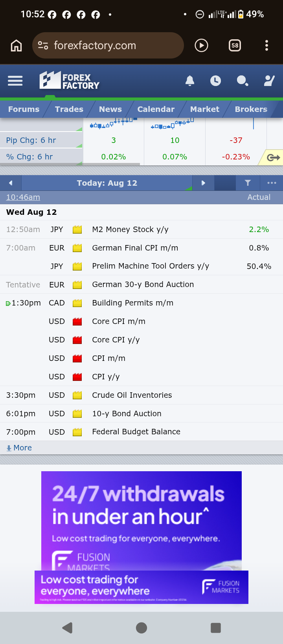Go to next day with right arrow

[x=203, y=183]
